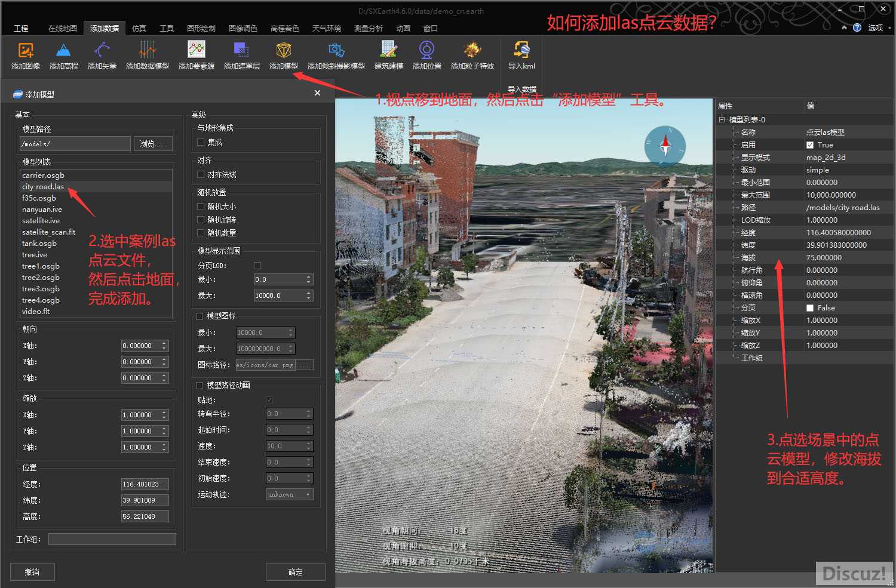
Task: Click the 工作组 workgroup input field
Action: click(112, 539)
